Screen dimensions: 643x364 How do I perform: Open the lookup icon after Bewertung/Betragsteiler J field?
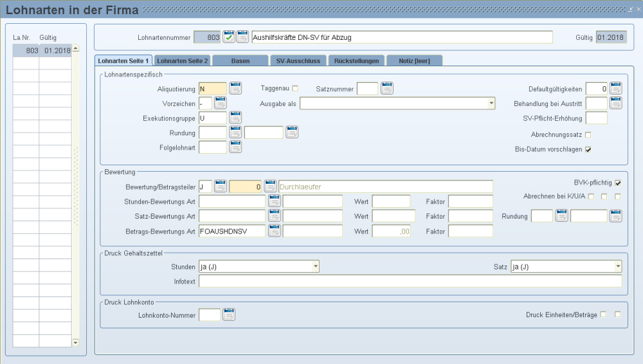tap(220, 187)
